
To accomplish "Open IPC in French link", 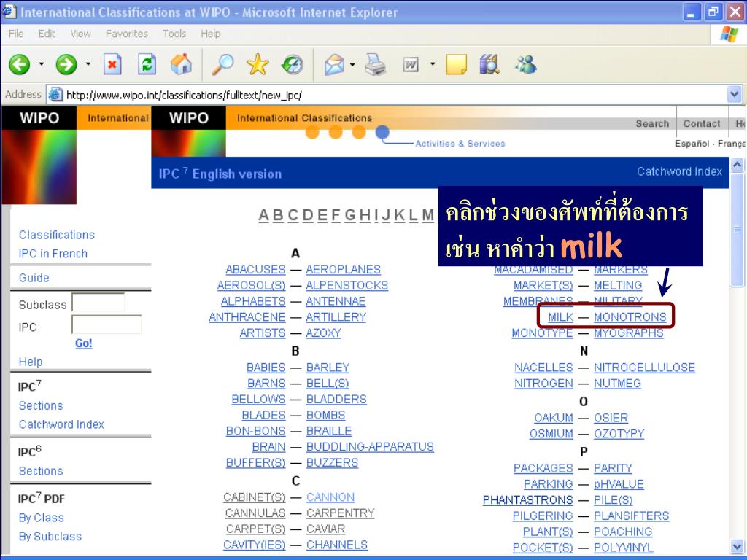I will tap(53, 254).
